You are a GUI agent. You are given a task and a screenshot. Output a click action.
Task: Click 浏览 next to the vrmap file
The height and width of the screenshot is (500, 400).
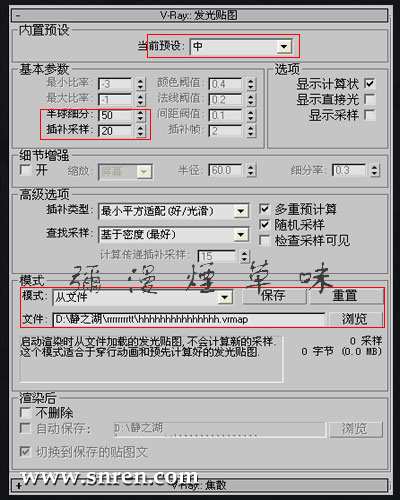[355, 319]
